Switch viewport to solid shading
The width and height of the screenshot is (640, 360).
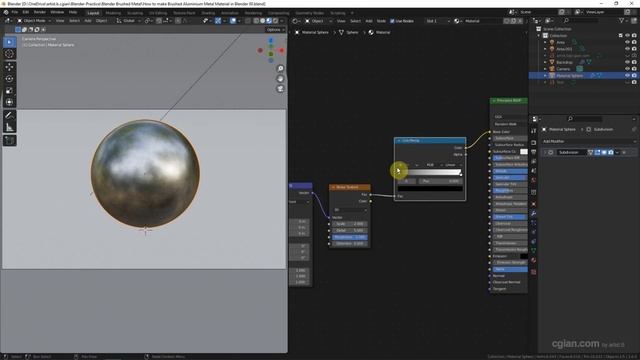point(262,21)
